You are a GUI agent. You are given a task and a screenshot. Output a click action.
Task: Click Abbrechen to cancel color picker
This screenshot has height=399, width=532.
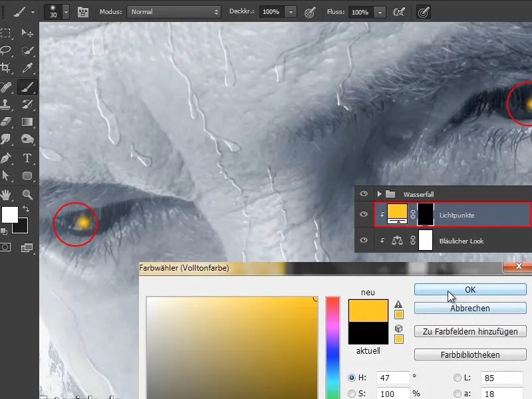coord(470,308)
